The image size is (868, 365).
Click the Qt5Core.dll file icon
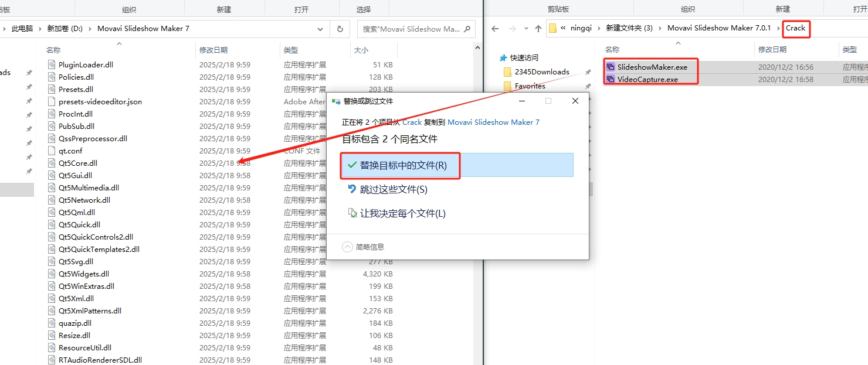[x=52, y=163]
